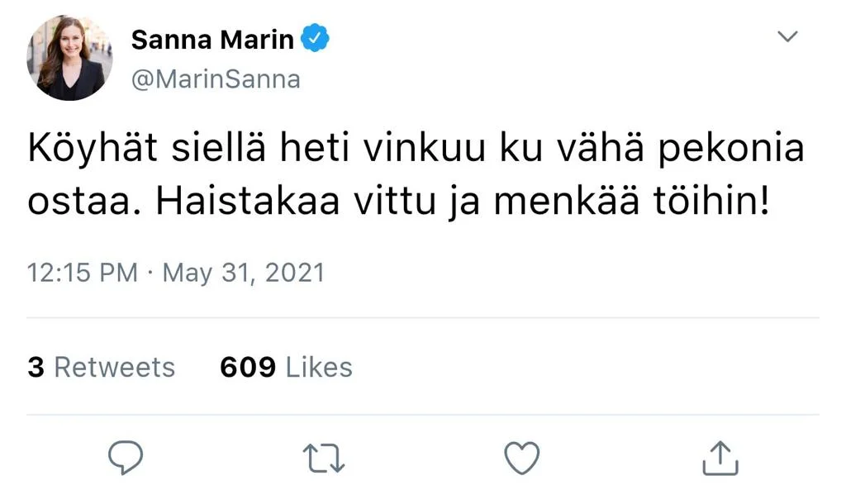This screenshot has width=846, height=504.
Task: Retweet this tweet using the arrows icon
Action: (325, 459)
